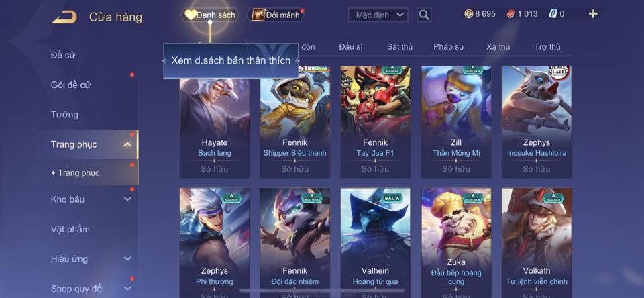Open the Zill Thần Mộng Mị skin
The image size is (644, 298).
[456, 122]
